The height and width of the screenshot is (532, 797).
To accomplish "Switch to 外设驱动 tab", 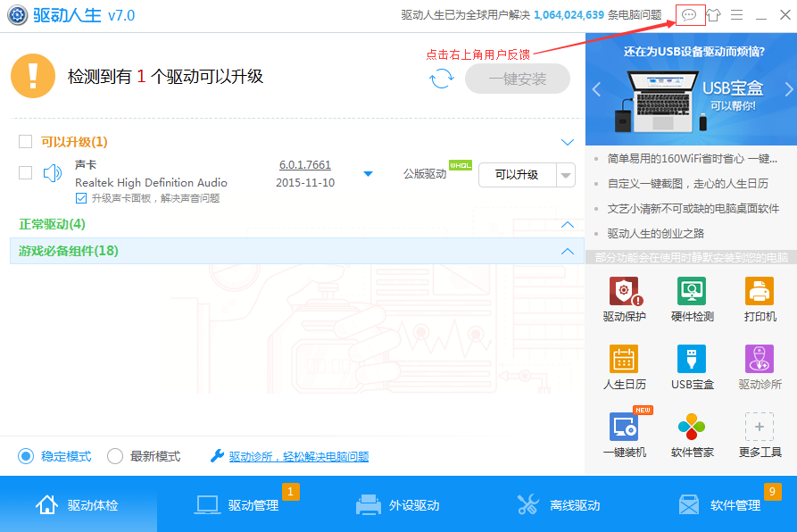I will point(398,504).
